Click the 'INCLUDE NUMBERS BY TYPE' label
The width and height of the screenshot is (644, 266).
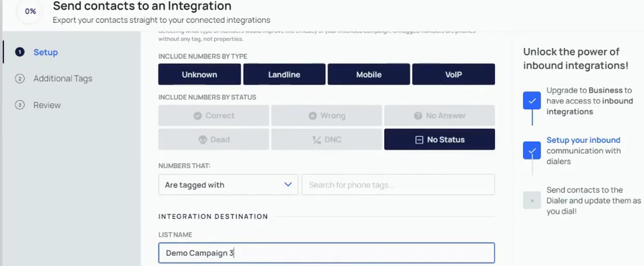203,56
